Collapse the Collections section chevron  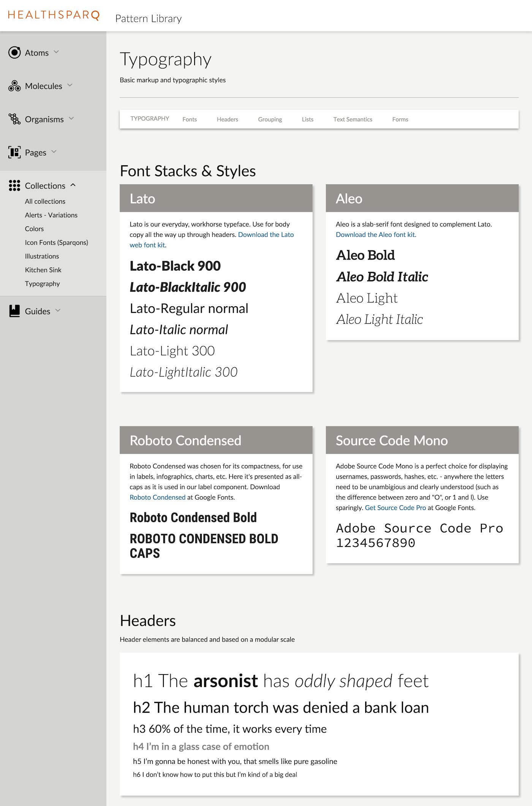[x=73, y=185]
